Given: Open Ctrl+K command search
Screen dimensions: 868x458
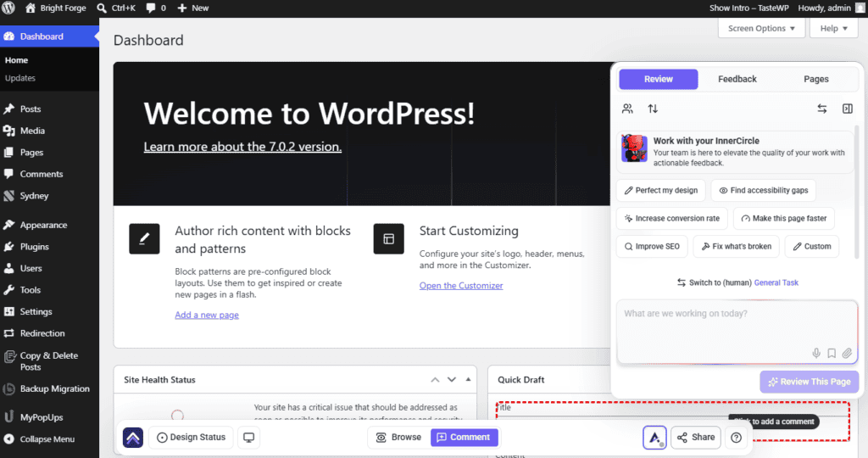Looking at the screenshot, I should click(116, 8).
